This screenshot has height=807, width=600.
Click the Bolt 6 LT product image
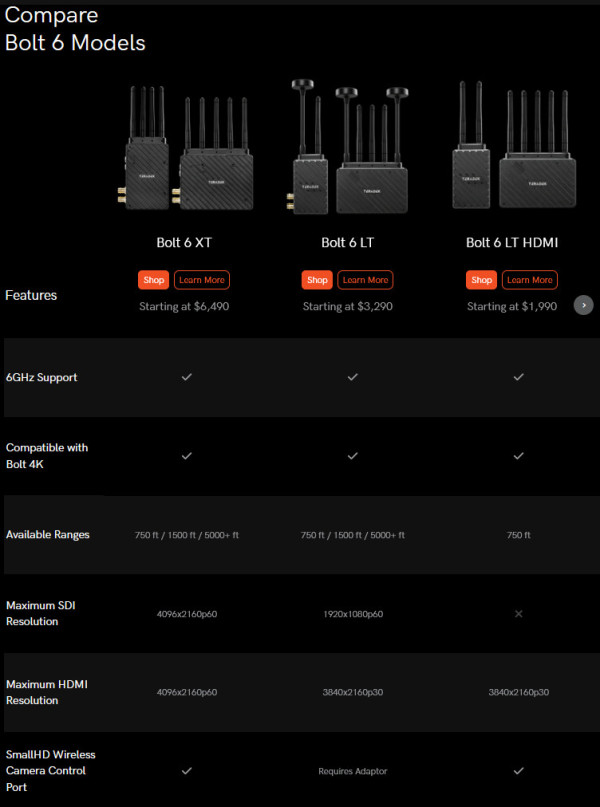(x=353, y=148)
